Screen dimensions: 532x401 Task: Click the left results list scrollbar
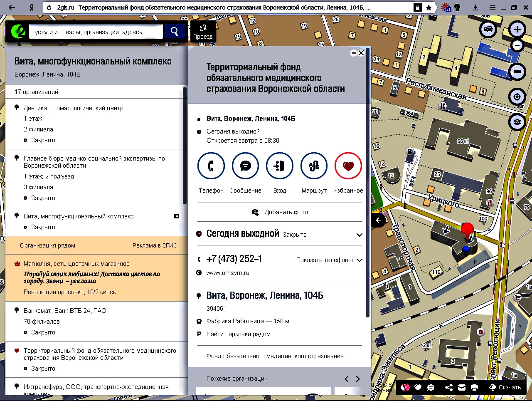[185, 146]
